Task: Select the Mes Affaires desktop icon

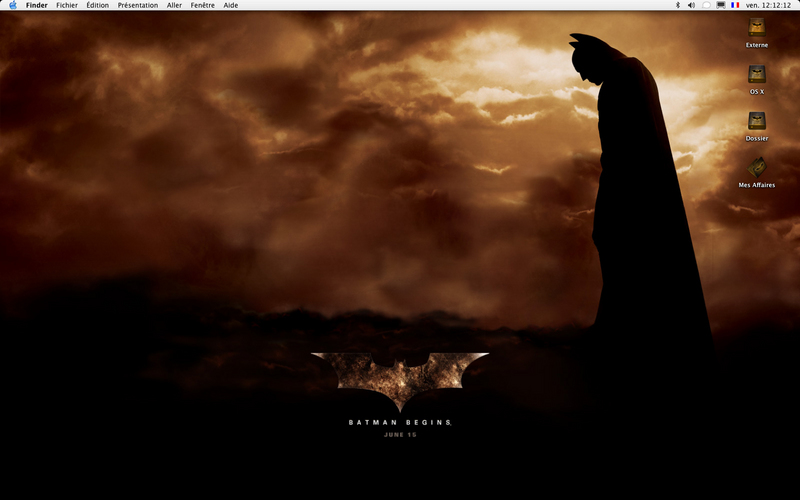Action: point(757,167)
